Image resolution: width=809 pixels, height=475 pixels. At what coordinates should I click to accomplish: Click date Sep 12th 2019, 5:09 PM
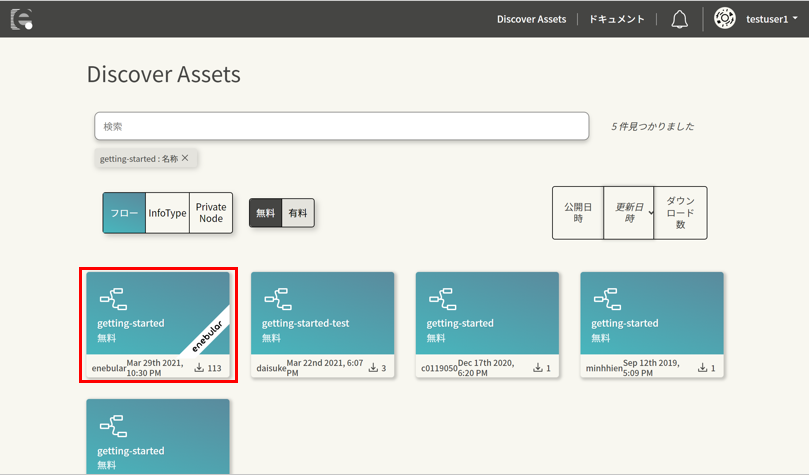click(651, 368)
